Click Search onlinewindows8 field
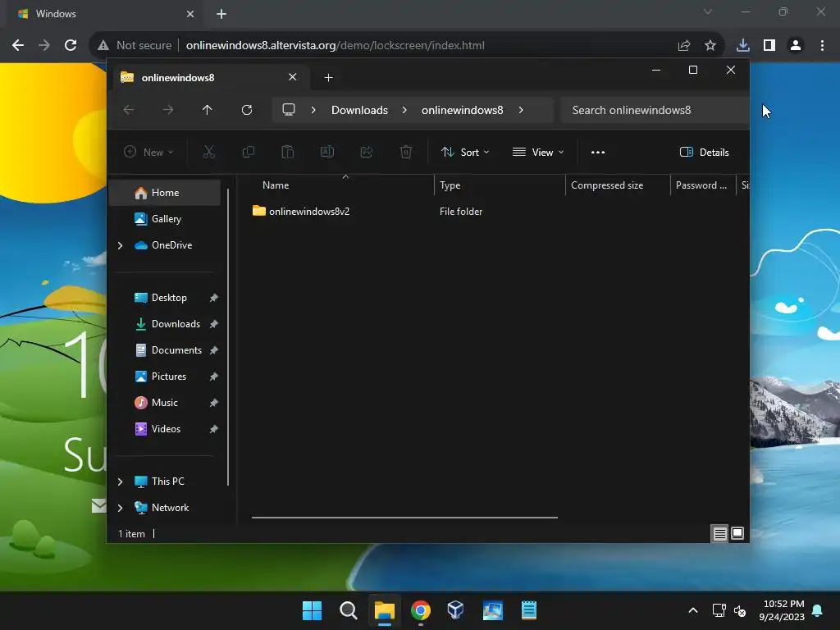This screenshot has width=840, height=630. pos(655,110)
